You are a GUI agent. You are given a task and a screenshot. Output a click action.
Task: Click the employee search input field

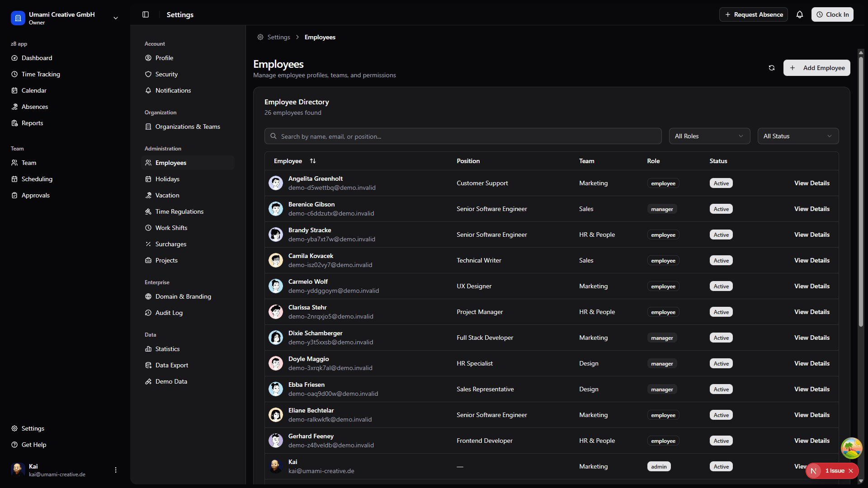click(x=462, y=136)
